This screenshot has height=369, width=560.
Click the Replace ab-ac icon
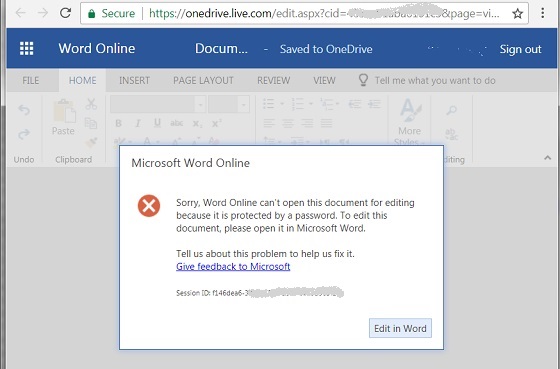point(452,135)
